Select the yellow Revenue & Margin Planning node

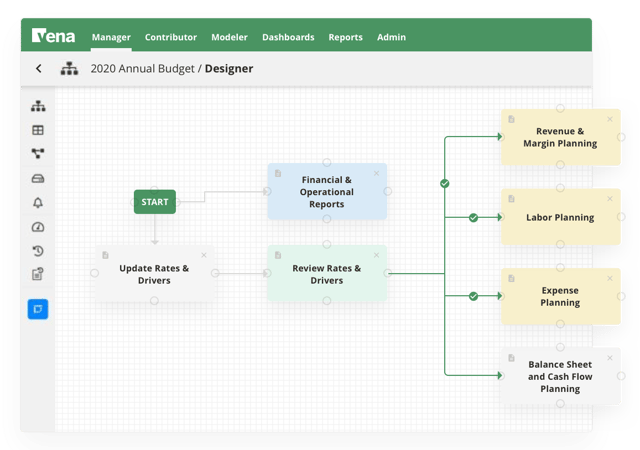560,137
